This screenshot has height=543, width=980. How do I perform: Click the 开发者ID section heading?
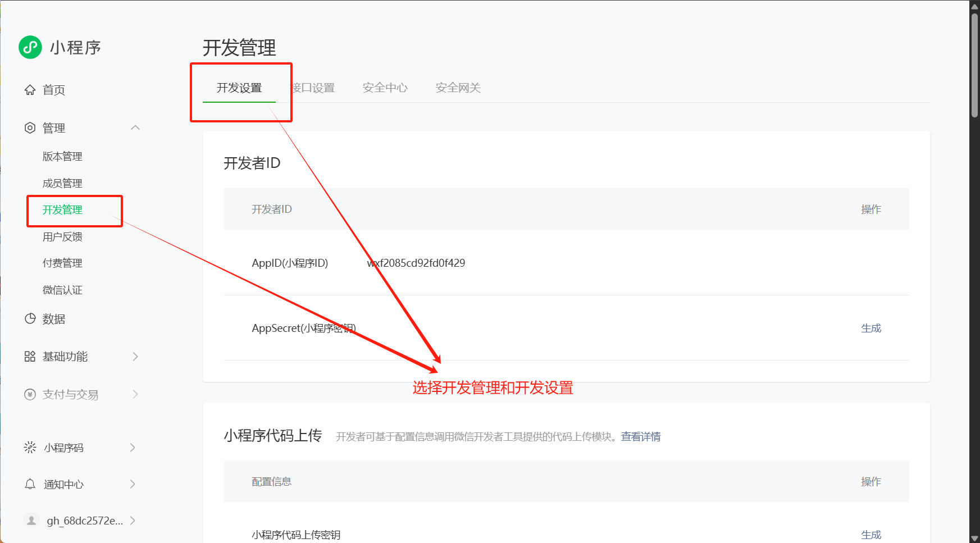tap(252, 163)
